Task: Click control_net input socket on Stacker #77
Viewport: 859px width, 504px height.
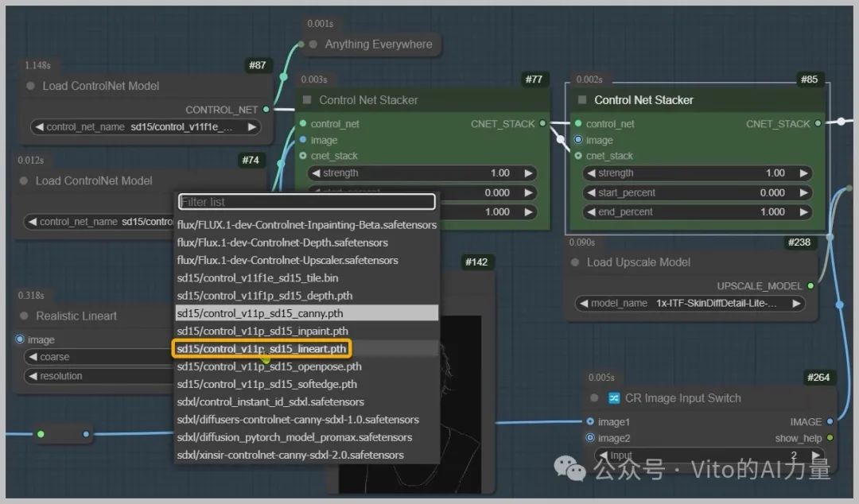Action: pyautogui.click(x=303, y=123)
